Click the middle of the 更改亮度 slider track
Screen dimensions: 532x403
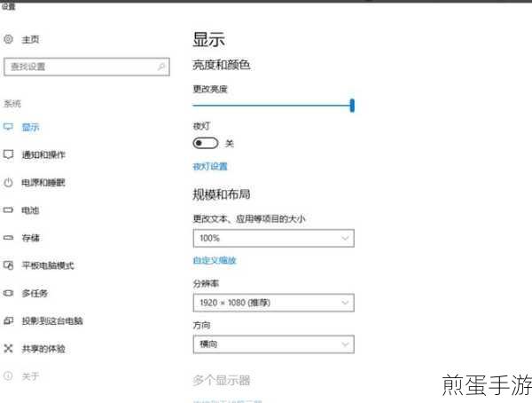[273, 106]
